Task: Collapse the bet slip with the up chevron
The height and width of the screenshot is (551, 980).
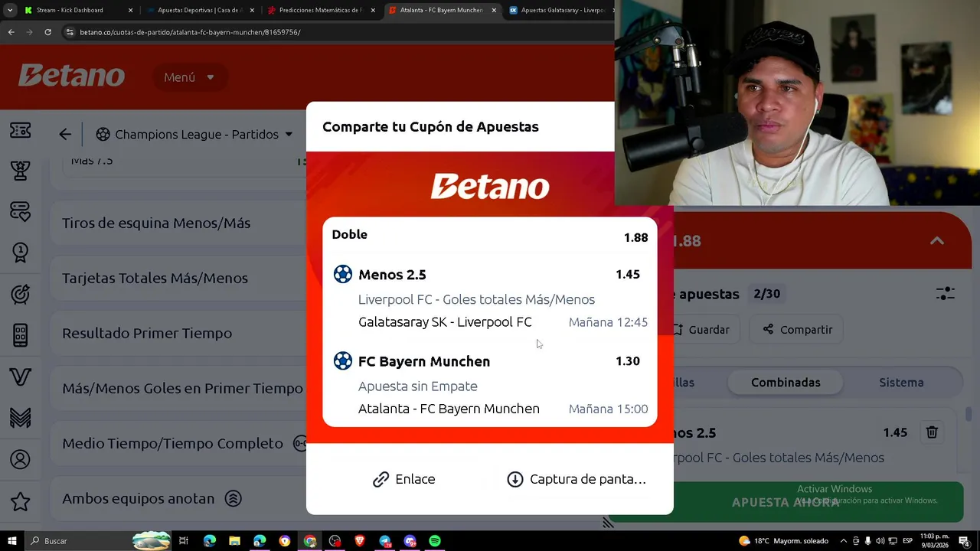Action: click(x=936, y=240)
